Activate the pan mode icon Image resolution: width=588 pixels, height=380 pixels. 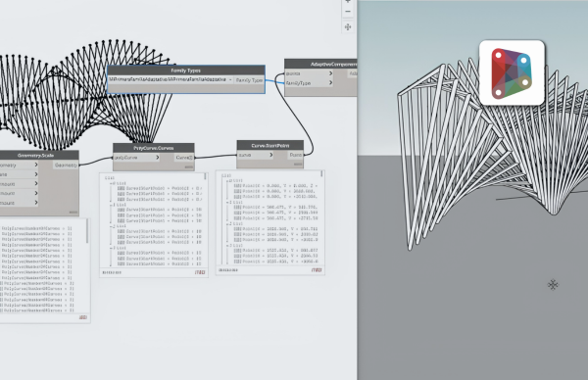tap(348, 27)
